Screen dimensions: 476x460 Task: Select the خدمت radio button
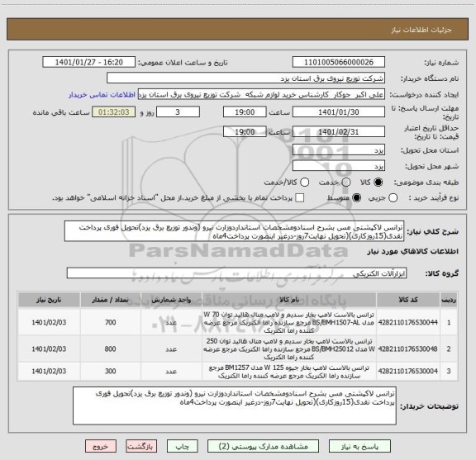click(345, 182)
